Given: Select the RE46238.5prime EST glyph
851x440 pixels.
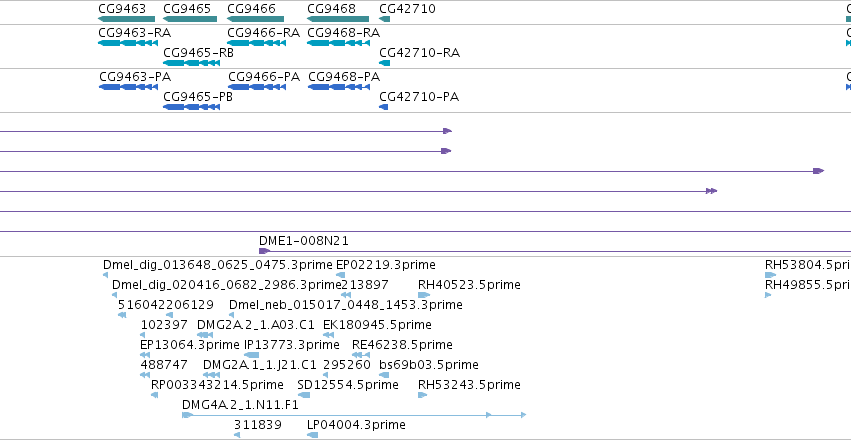Looking at the screenshot, I should click(361, 355).
